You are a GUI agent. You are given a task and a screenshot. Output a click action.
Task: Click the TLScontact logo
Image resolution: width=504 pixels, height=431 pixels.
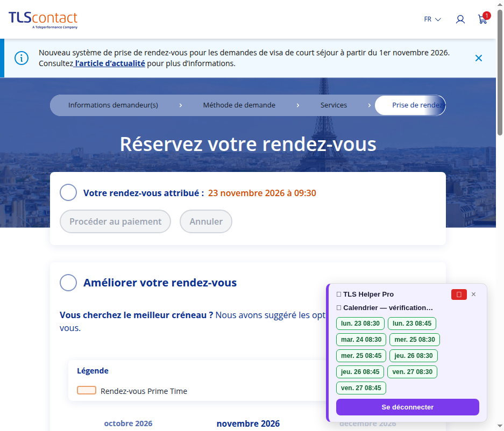[x=43, y=20]
